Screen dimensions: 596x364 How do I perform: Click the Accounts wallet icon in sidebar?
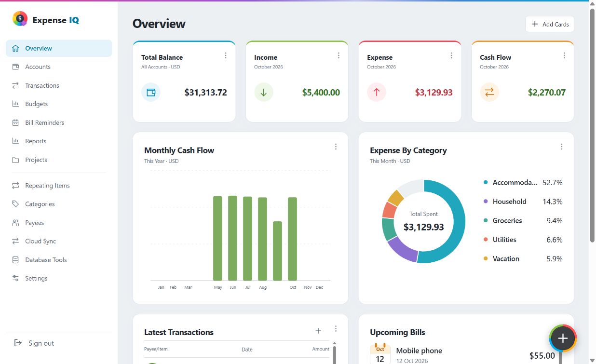coord(15,67)
